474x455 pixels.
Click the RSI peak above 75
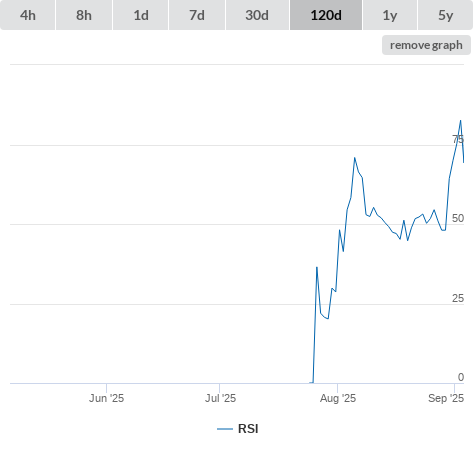click(461, 121)
